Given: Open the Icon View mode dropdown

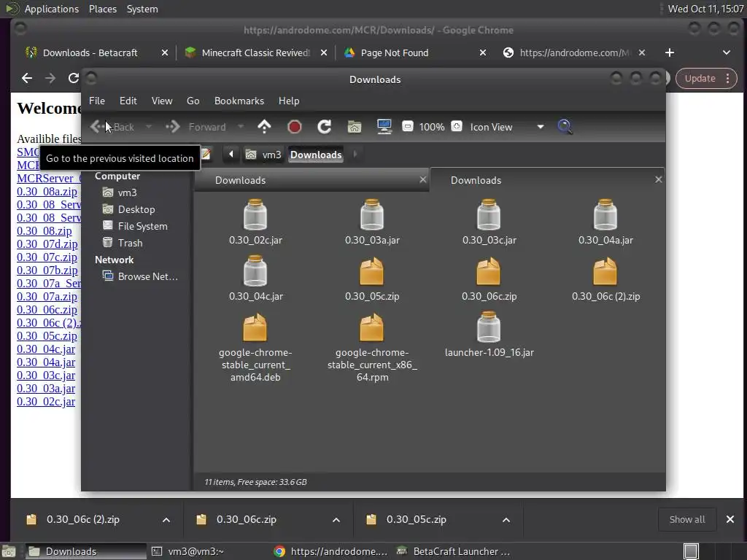Looking at the screenshot, I should [x=507, y=127].
